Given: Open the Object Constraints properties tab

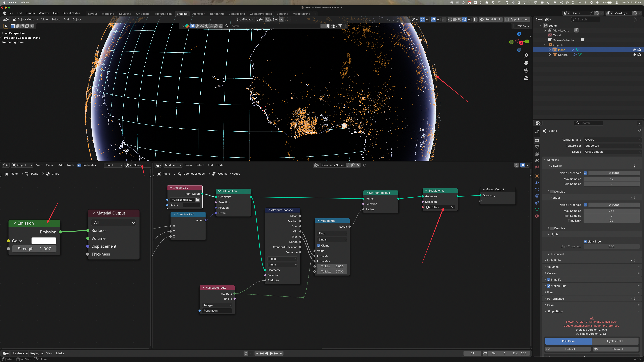Looking at the screenshot, I should click(537, 203).
